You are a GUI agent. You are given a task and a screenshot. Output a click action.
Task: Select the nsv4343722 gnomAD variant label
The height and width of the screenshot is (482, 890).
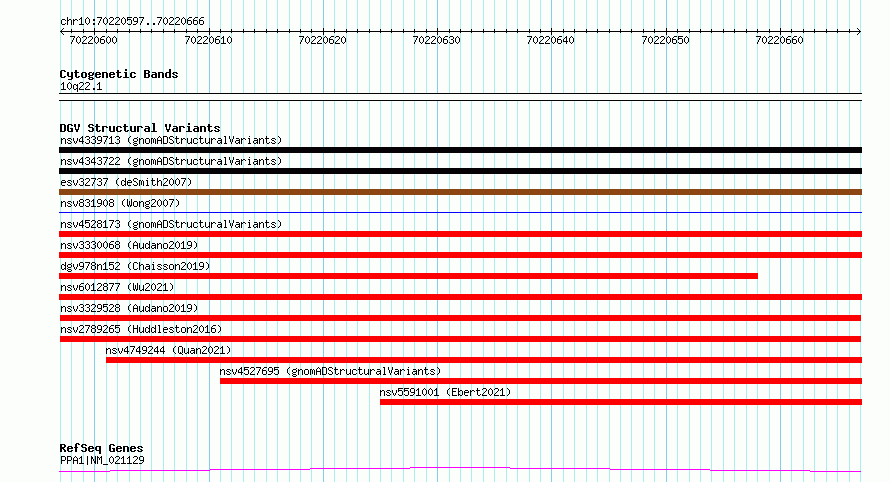coord(171,161)
